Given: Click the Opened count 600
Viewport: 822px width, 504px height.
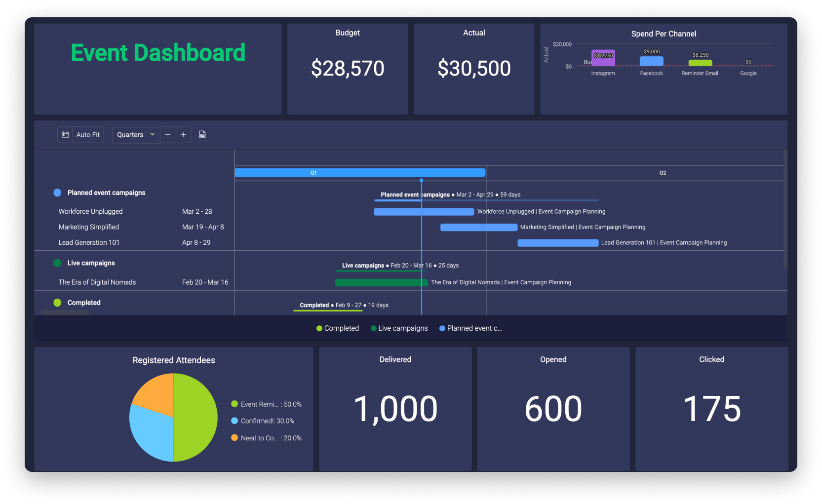Looking at the screenshot, I should 553,409.
